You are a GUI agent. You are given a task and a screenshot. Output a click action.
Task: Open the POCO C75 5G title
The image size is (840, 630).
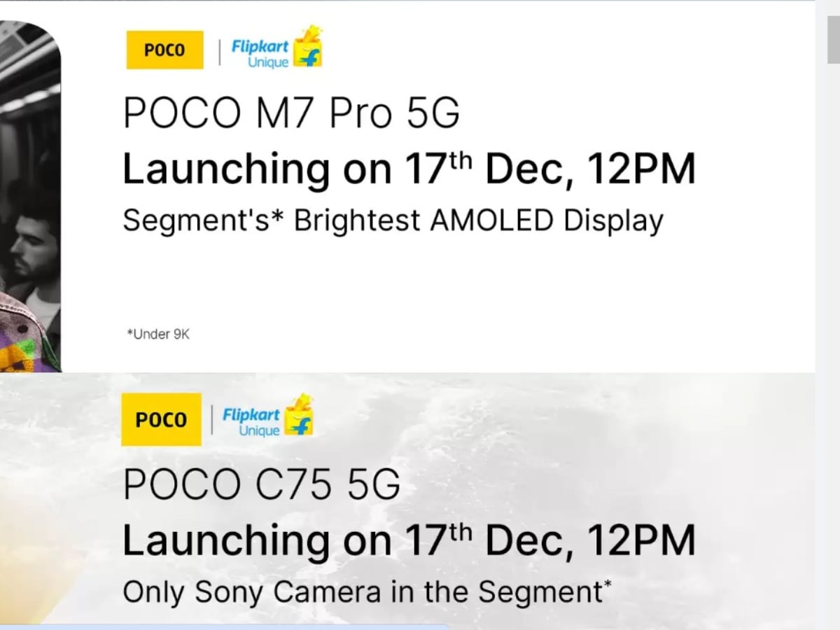coord(262,484)
